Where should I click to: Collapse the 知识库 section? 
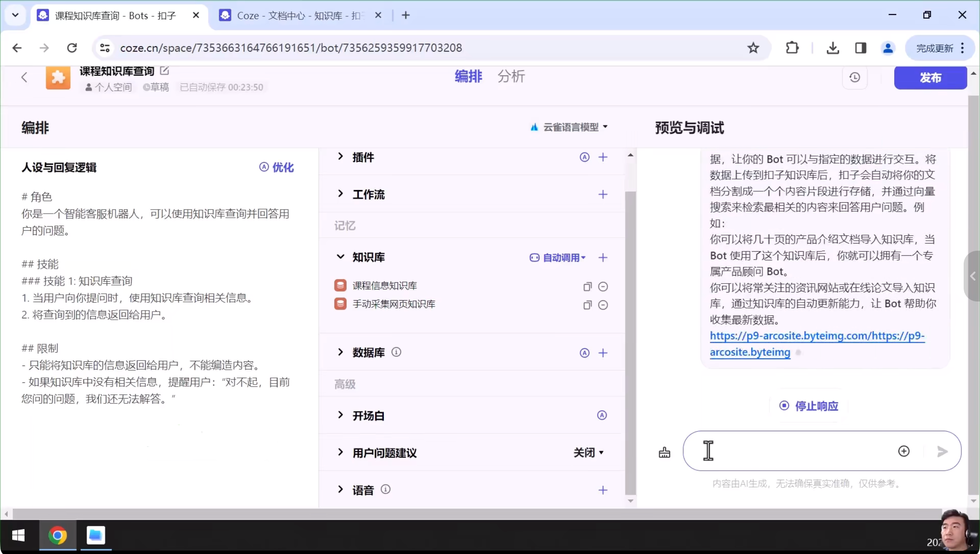(340, 257)
